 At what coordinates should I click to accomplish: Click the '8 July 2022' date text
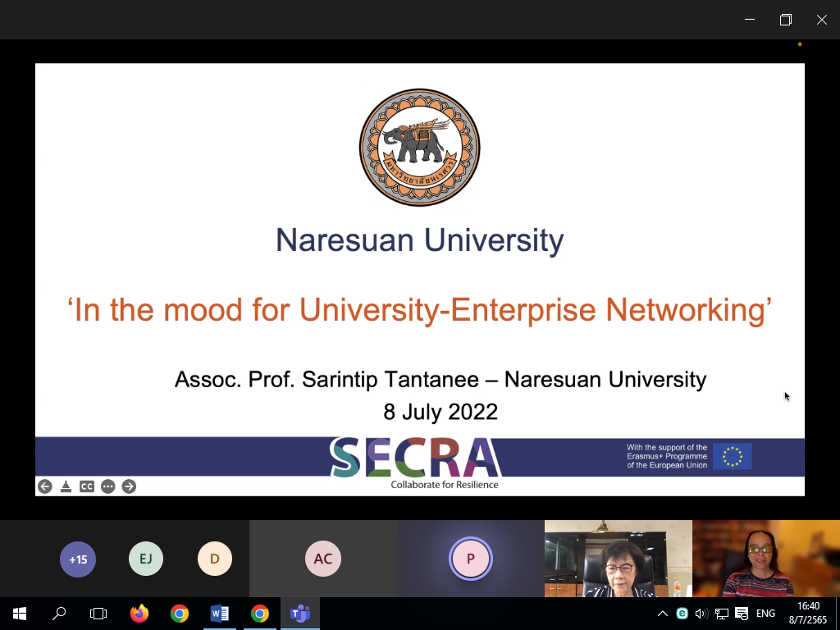[441, 412]
